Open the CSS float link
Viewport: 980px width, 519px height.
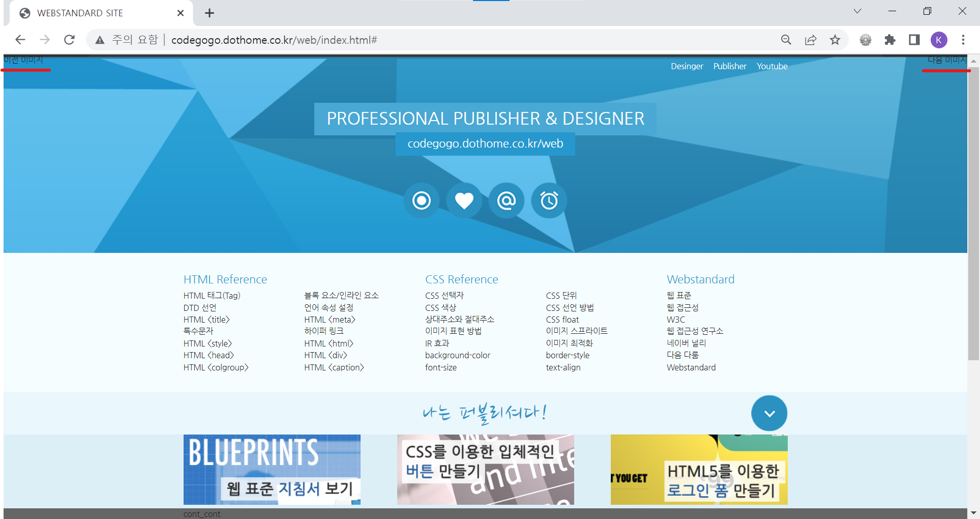pyautogui.click(x=562, y=320)
